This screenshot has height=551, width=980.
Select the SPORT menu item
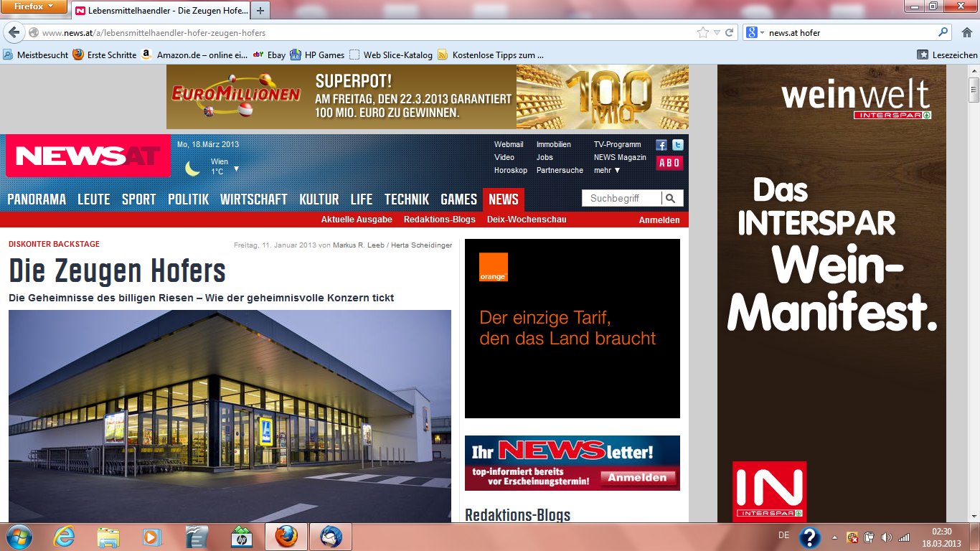(x=139, y=199)
